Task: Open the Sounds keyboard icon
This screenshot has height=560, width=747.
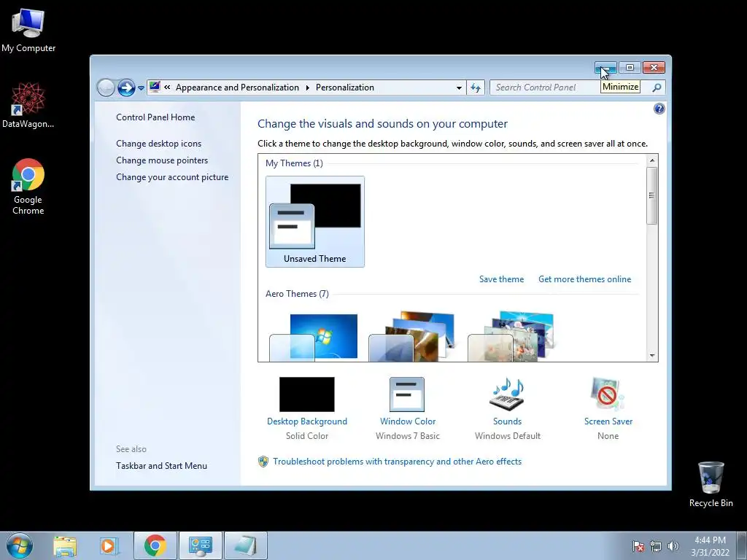Action: (x=508, y=394)
